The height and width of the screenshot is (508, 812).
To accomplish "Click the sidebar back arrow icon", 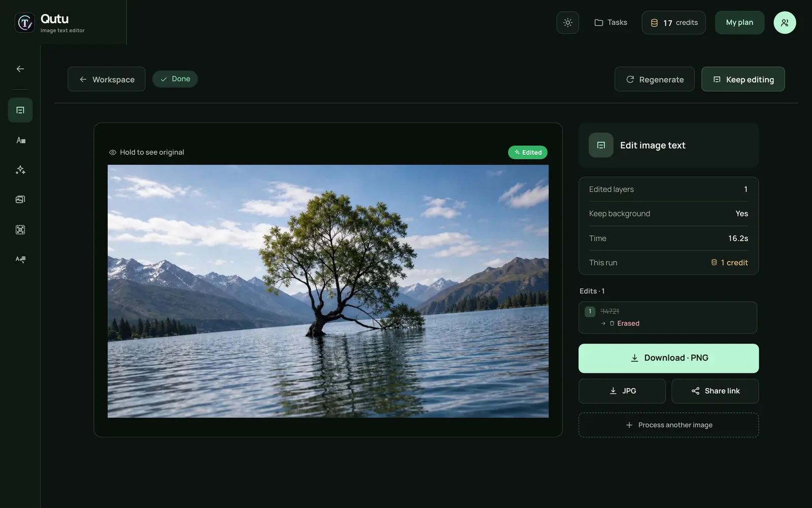I will (20, 69).
